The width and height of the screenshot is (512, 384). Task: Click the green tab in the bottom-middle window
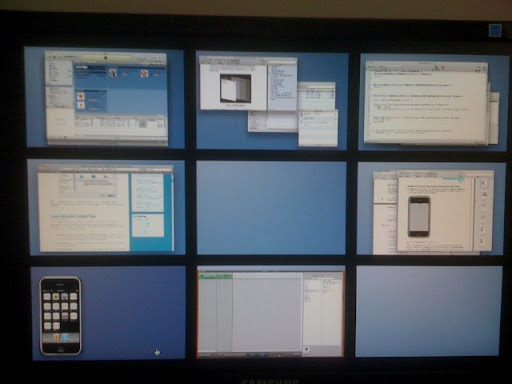tap(215, 276)
